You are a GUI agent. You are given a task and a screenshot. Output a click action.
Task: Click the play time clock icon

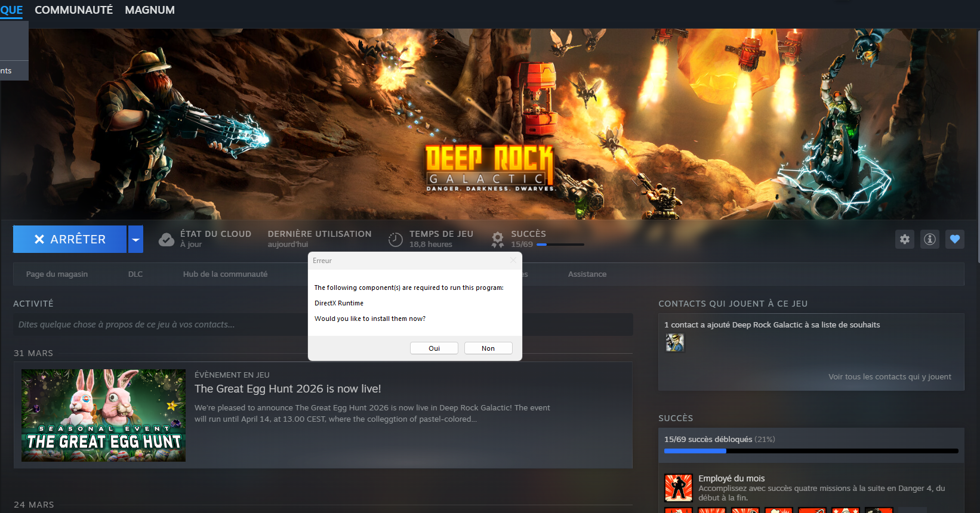(396, 240)
